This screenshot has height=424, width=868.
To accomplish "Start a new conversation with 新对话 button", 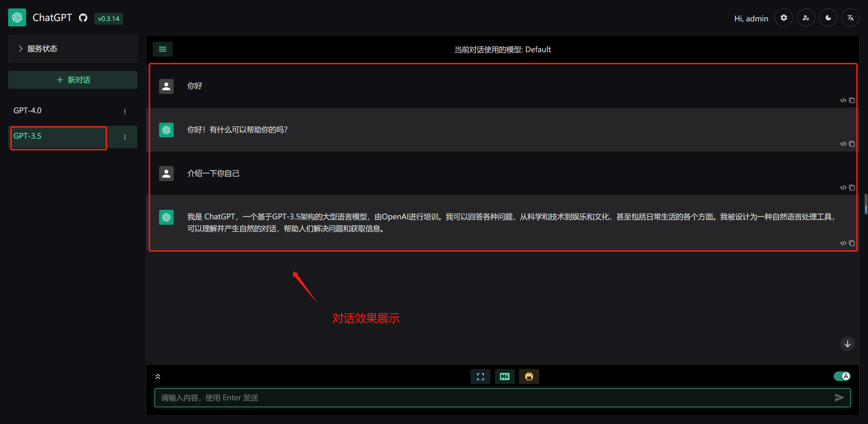I will point(72,80).
